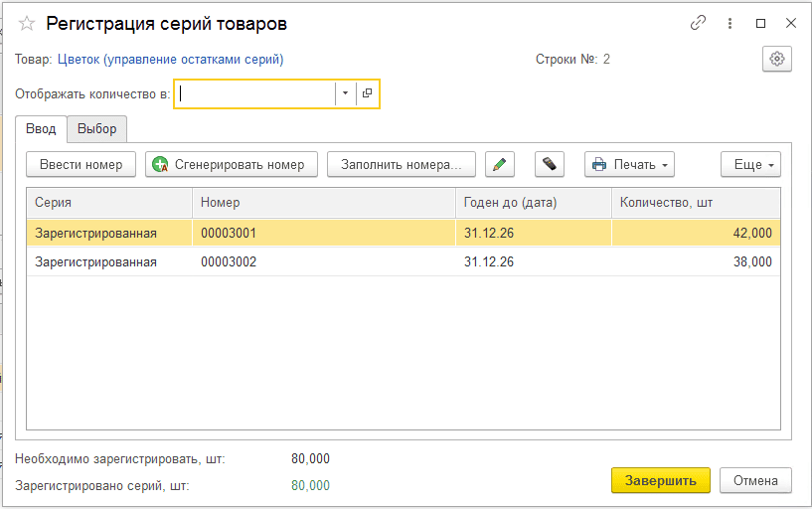The width and height of the screenshot is (812, 509).
Task: Click the yellow Завершить button
Action: tap(660, 480)
